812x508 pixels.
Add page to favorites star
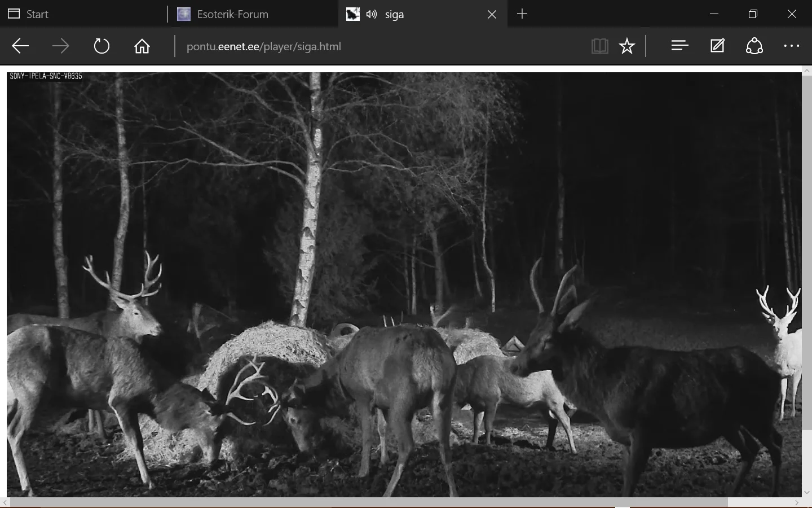(x=627, y=46)
